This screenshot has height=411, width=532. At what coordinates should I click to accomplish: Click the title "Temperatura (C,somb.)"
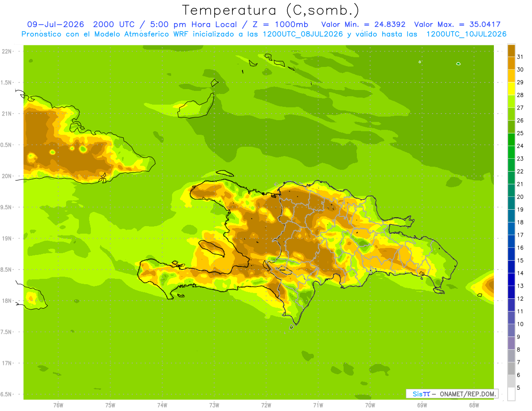271,10
